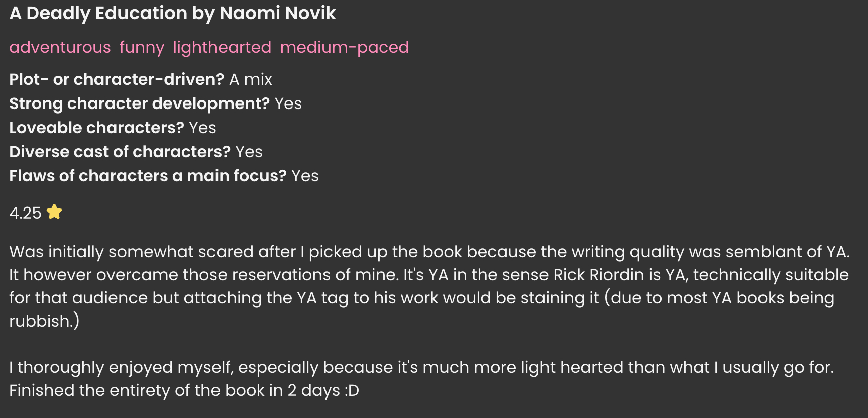The image size is (868, 418).
Task: Click 'Rick Riordin' in the review text
Action: pos(598,275)
